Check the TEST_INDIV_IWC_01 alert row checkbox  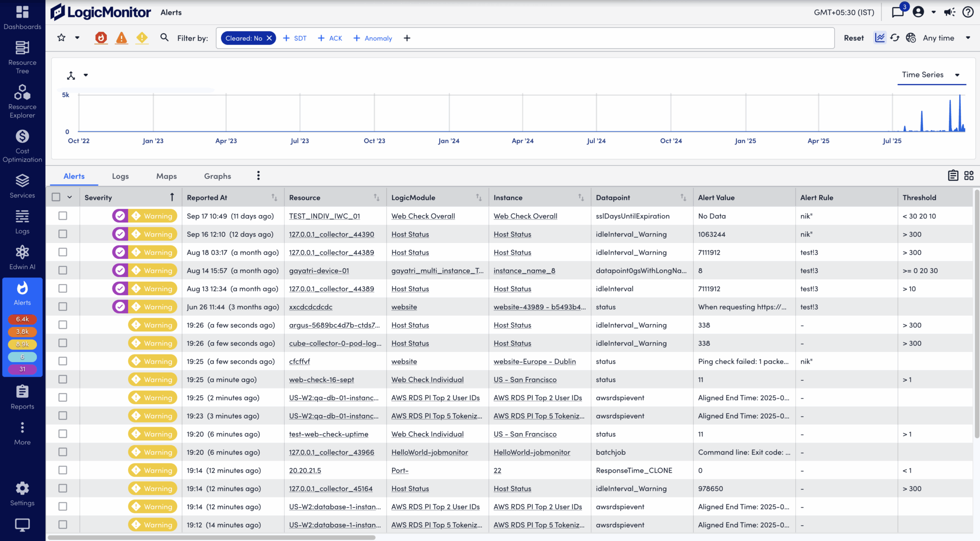tap(63, 216)
